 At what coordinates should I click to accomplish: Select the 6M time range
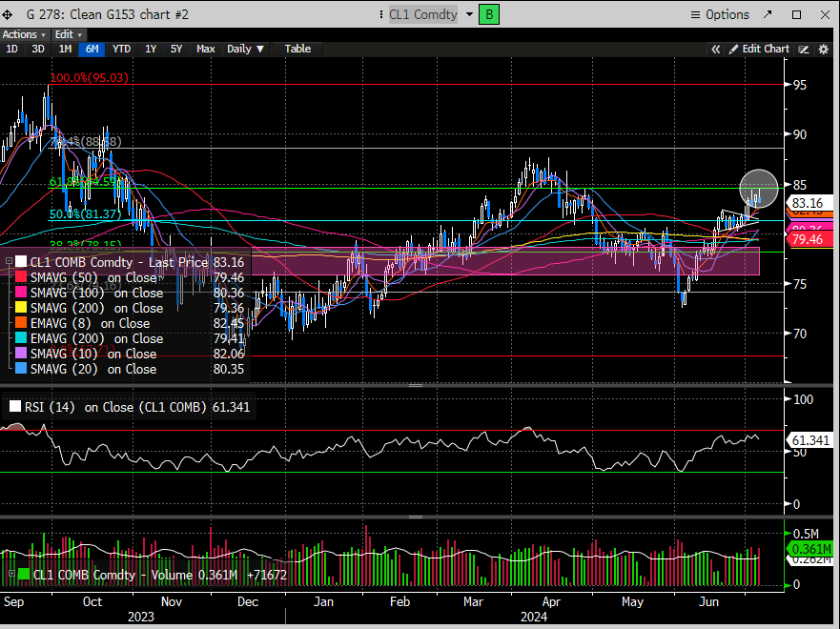[92, 49]
